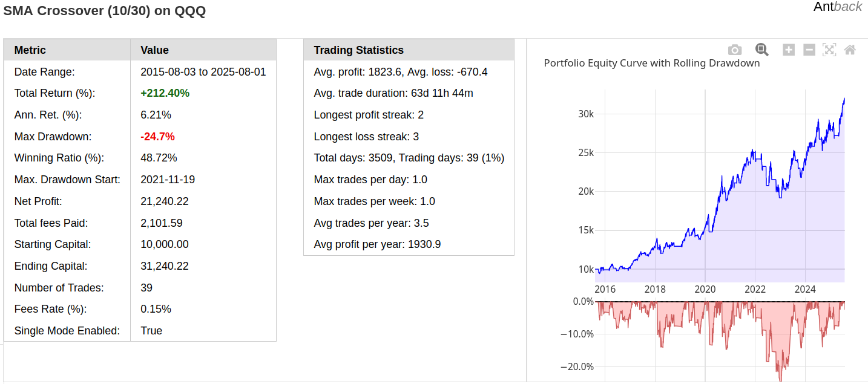The height and width of the screenshot is (384, 868).
Task: Select the Total Return +212.40% value
Action: pyautogui.click(x=165, y=93)
